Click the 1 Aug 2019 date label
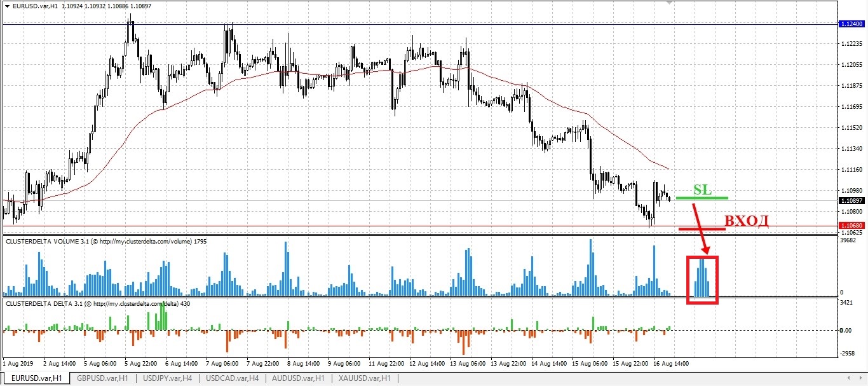Screen dimensions: 868x386 point(18,364)
